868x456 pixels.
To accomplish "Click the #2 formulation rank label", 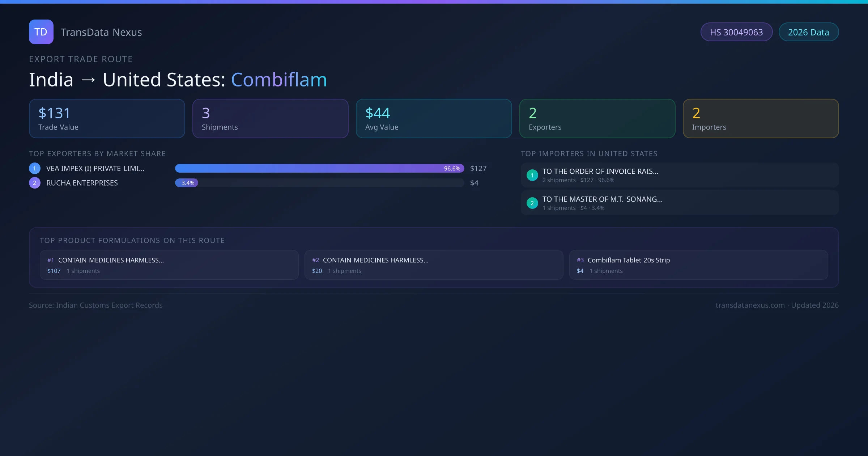I will [315, 260].
